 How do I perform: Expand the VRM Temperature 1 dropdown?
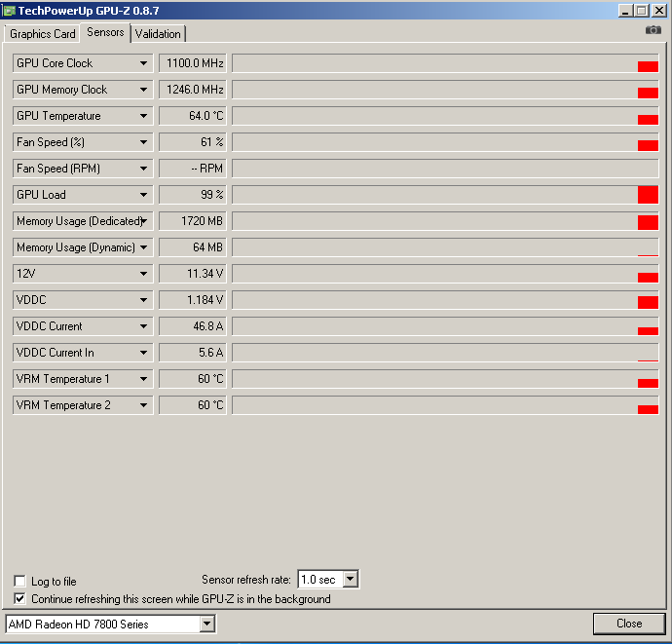144,379
